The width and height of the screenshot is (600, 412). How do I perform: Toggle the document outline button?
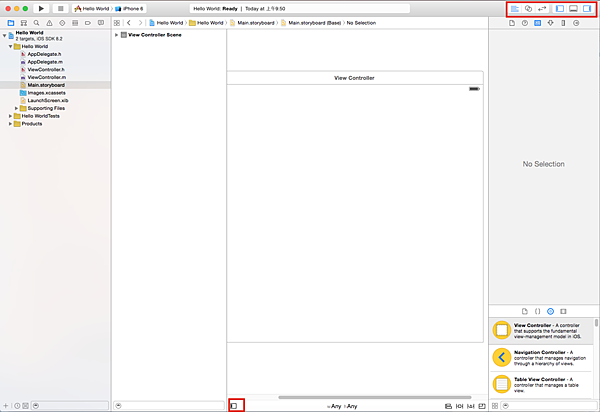[234, 405]
